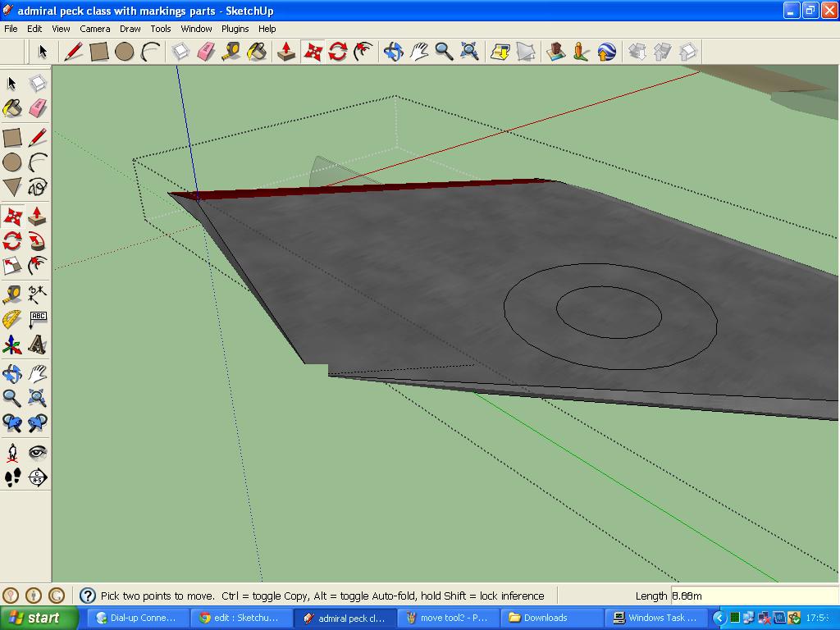Activate Section Plane tool

click(38, 477)
